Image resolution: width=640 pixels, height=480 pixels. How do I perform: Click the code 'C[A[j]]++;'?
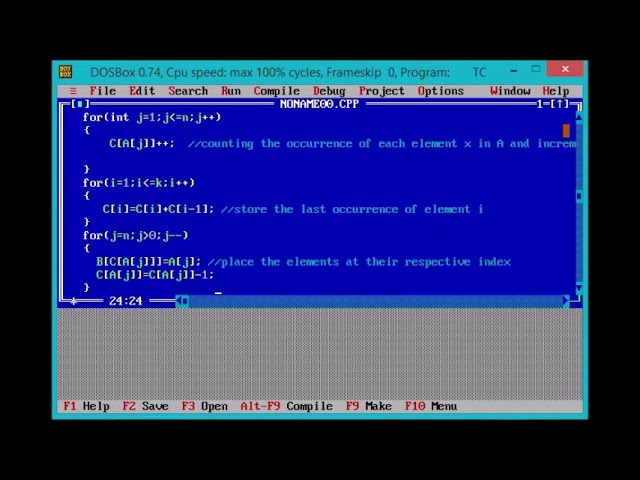click(x=142, y=144)
